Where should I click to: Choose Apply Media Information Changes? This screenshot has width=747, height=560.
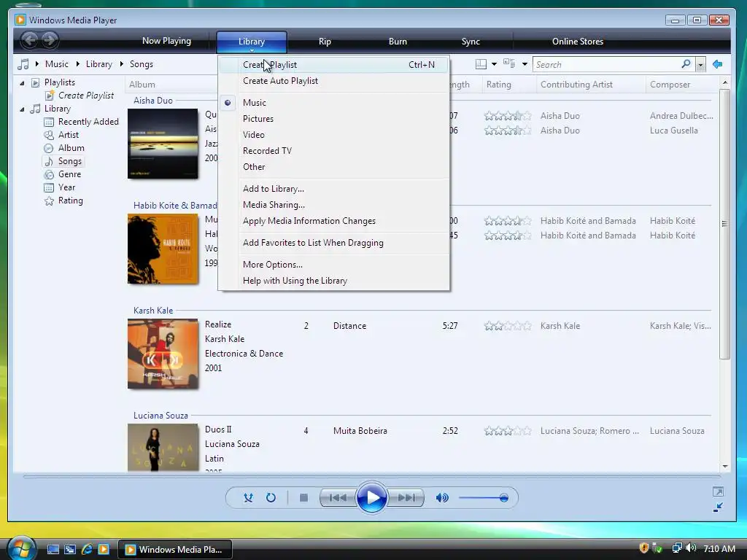point(333,221)
